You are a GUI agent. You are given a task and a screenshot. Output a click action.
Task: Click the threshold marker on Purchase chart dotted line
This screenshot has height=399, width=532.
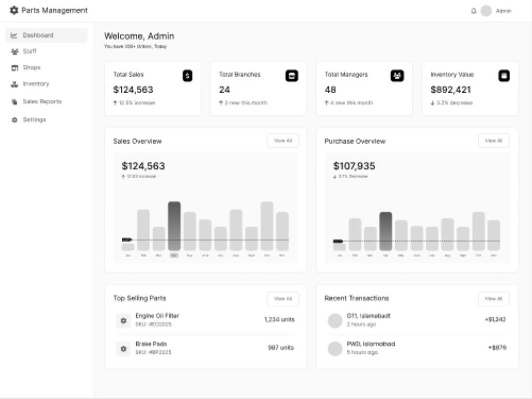[x=338, y=241]
